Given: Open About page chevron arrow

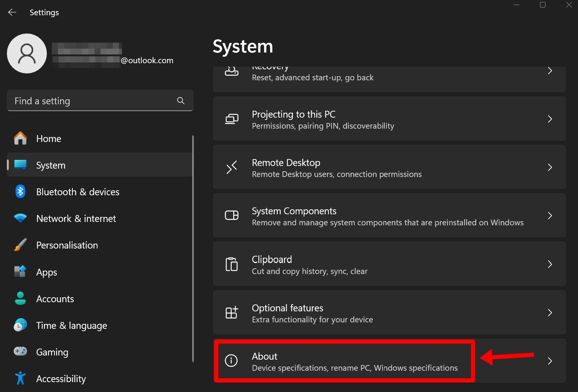Looking at the screenshot, I should pos(550,361).
